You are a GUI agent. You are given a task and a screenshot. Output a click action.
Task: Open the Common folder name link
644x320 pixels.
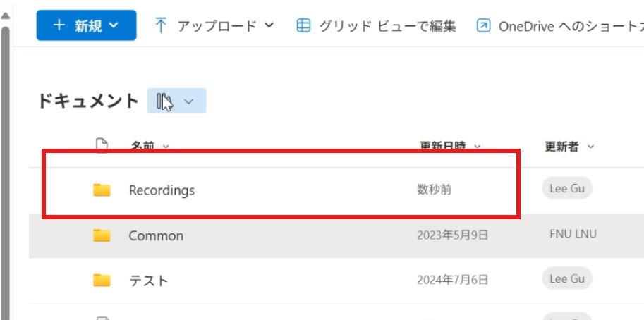pos(156,235)
